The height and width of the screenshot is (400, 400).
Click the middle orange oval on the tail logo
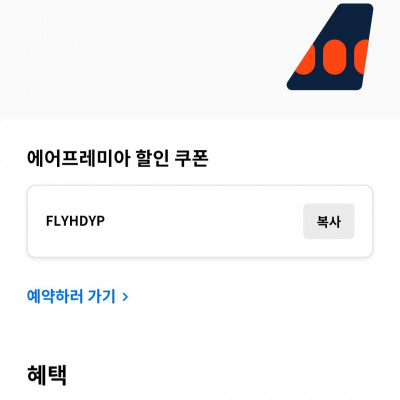tap(334, 57)
